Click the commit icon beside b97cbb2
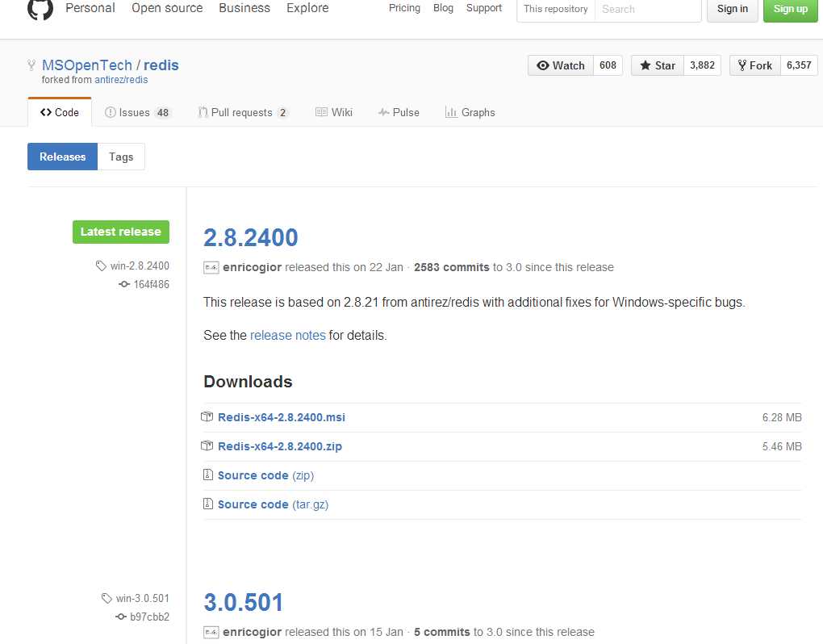Viewport: 823px width, 644px height. click(x=121, y=617)
